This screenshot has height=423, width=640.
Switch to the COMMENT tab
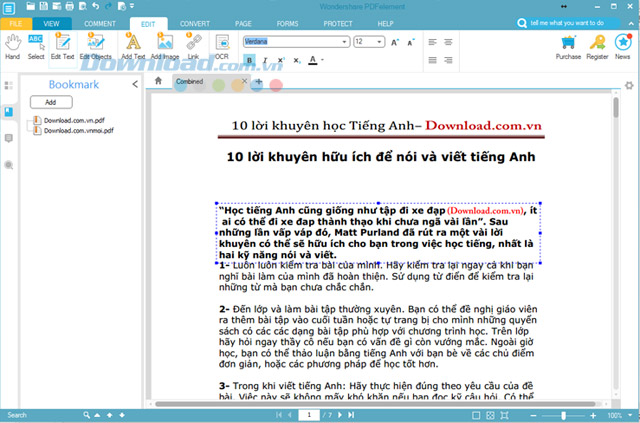pyautogui.click(x=100, y=24)
